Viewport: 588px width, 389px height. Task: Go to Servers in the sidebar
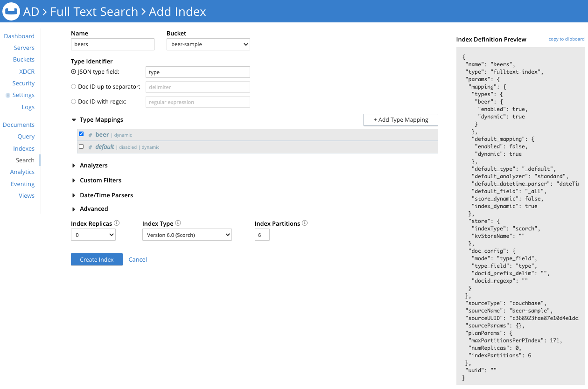(x=24, y=48)
